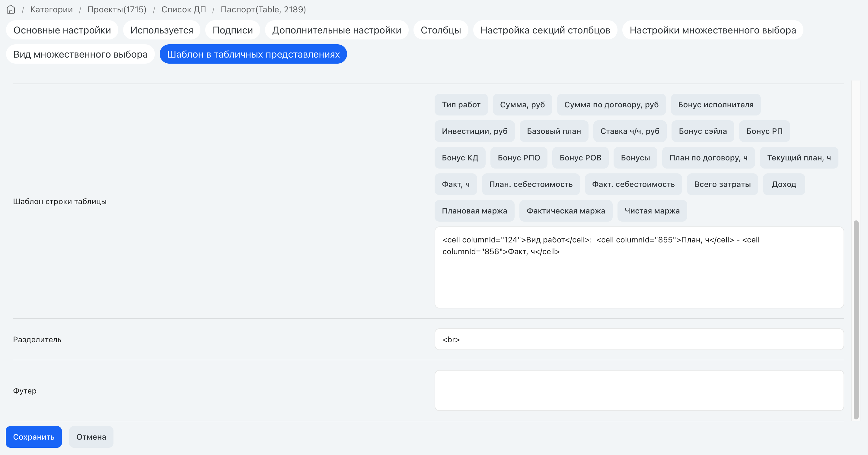This screenshot has height=455, width=868.
Task: Insert the Бонус КД chip
Action: point(460,158)
